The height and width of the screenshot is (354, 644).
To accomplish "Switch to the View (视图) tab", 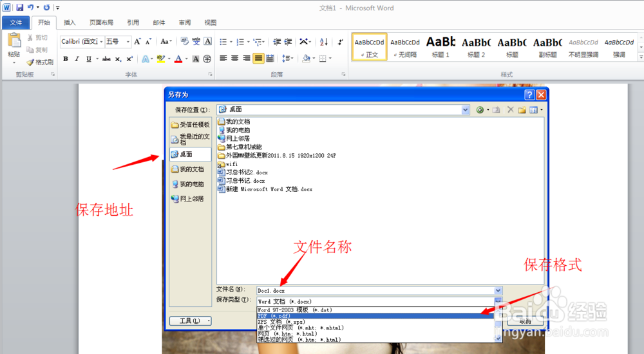I will pos(211,23).
